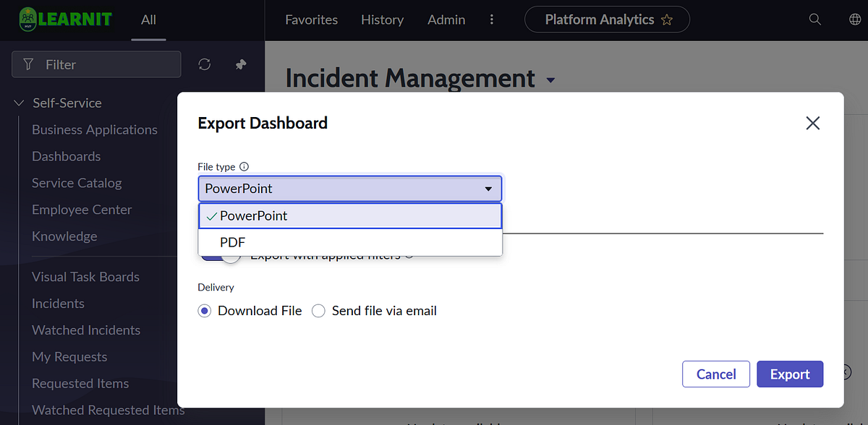This screenshot has height=425, width=868.
Task: Select the Download File delivery option
Action: click(x=204, y=310)
